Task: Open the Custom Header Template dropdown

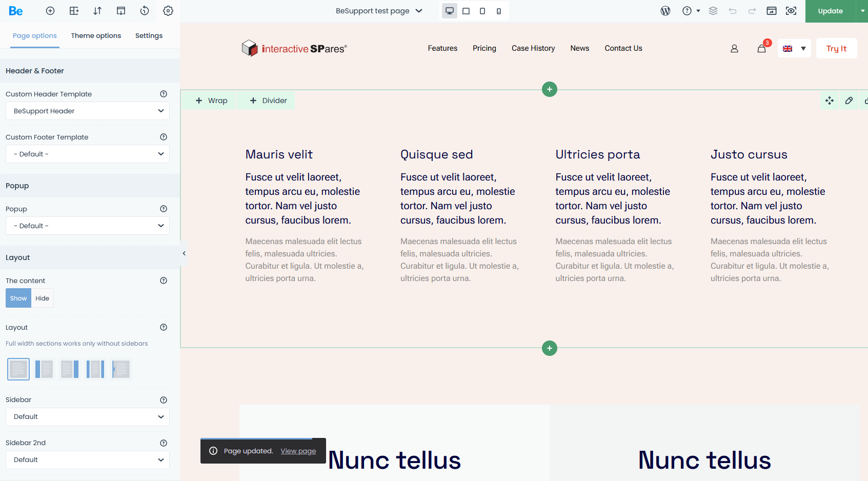Action: coord(87,111)
